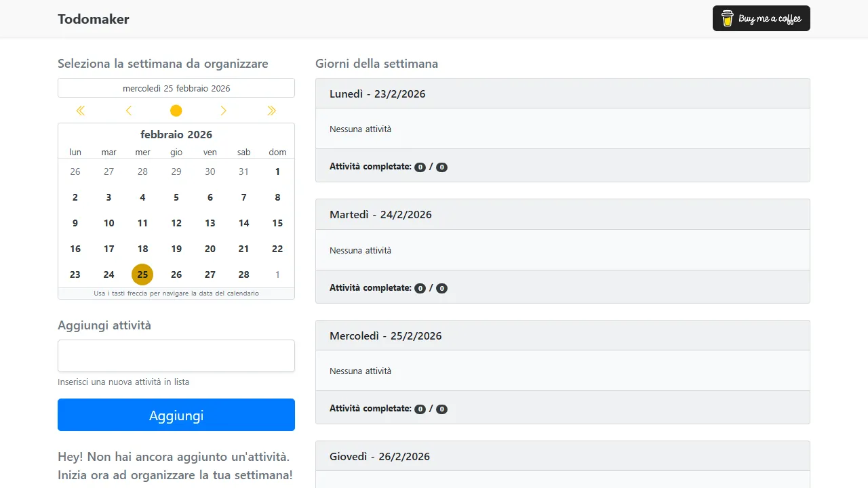Screen dimensions: 868x488
Task: Collapse the Lunedì - 23/2/2026 panel header
Action: pyautogui.click(x=562, y=93)
